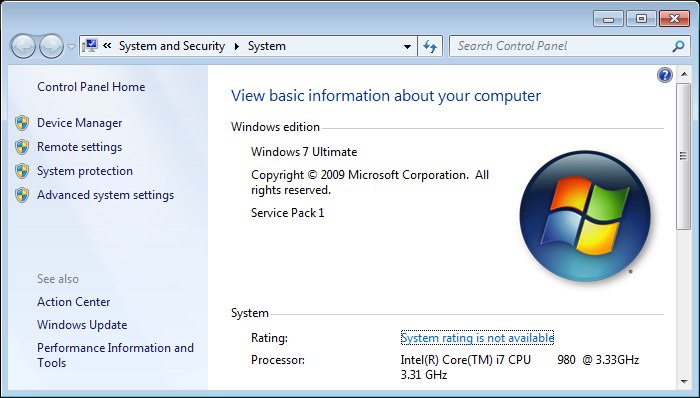This screenshot has height=398, width=700.
Task: Click the 'View basic information about your computer' heading
Action: (386, 95)
